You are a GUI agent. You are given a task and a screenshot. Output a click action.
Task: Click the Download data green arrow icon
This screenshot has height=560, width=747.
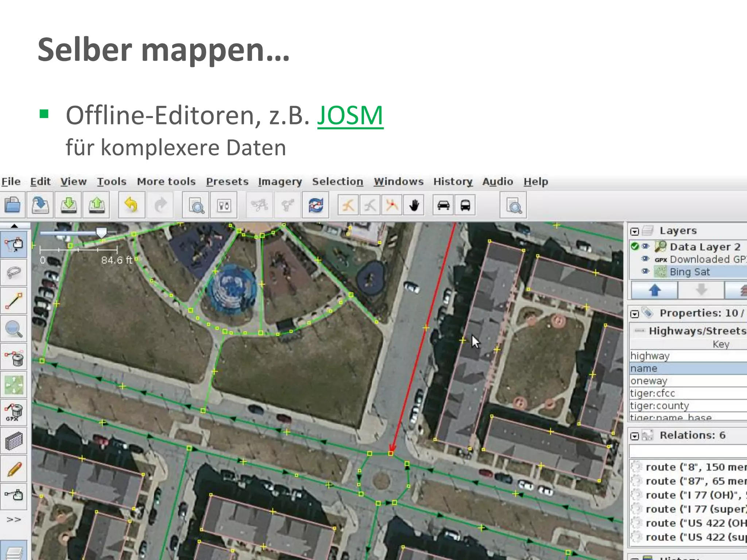click(69, 205)
